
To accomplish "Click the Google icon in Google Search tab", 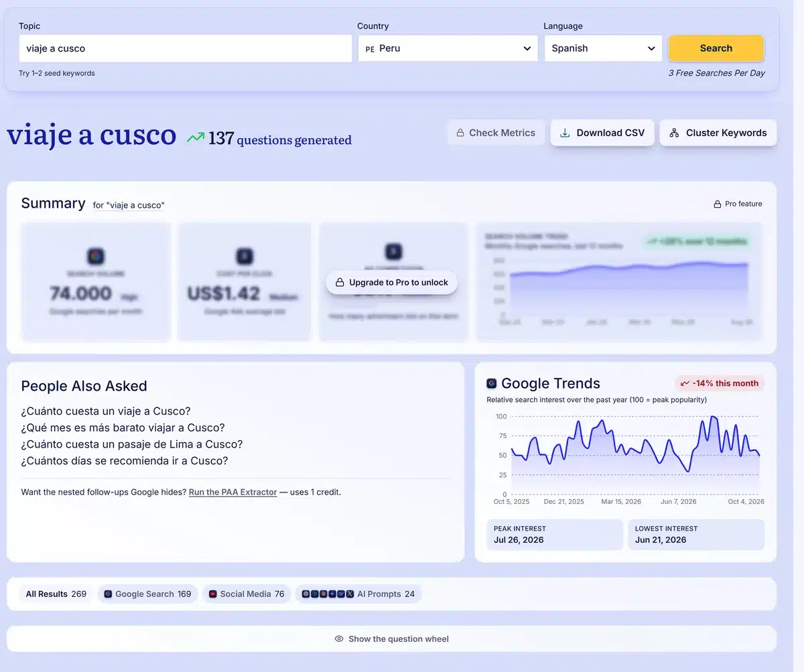I will coord(108,594).
